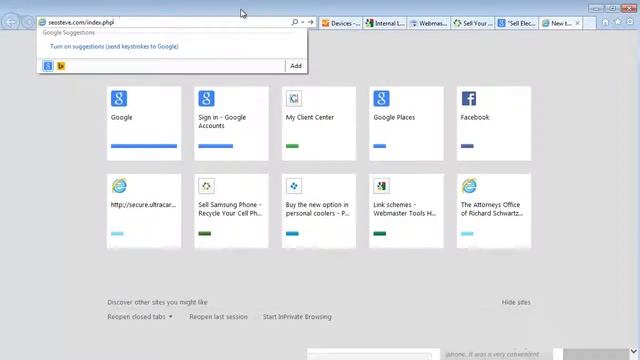Click the My Client Center label

310,117
